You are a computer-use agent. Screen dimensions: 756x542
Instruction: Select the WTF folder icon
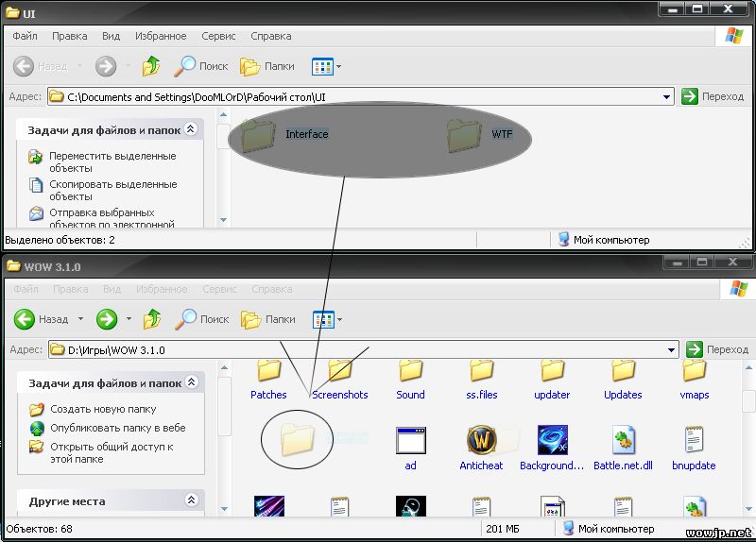pyautogui.click(x=464, y=134)
